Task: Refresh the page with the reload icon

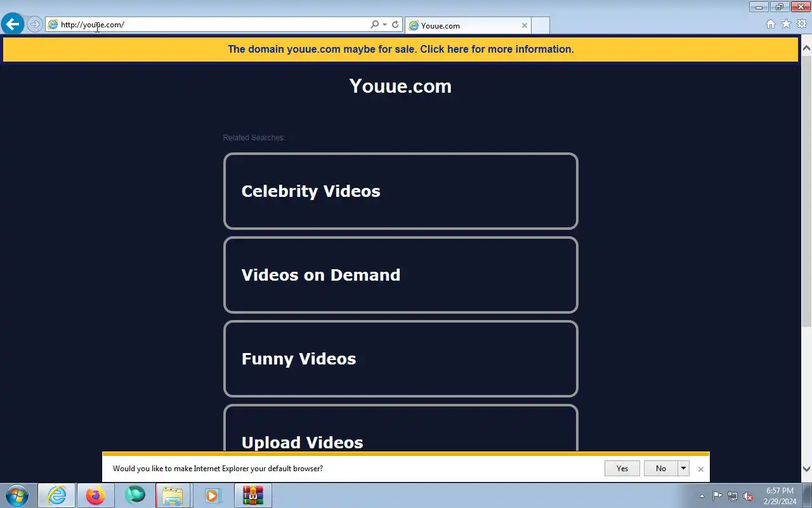Action: [x=395, y=25]
